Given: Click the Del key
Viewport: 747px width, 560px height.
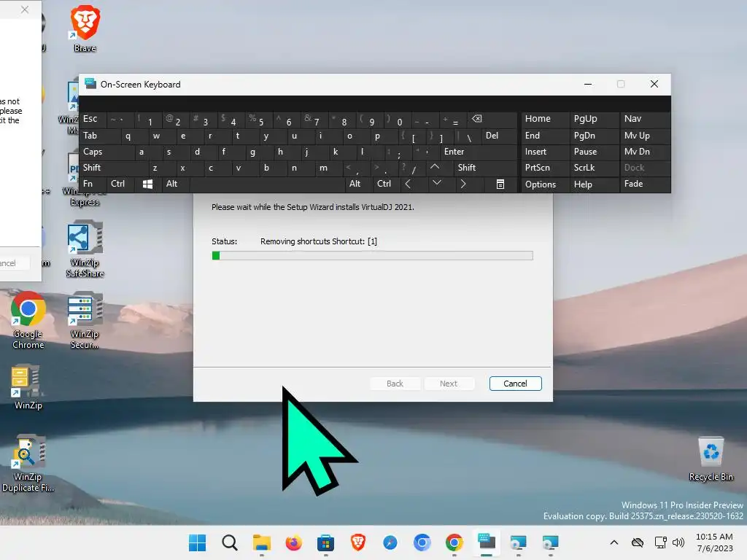Looking at the screenshot, I should click(499, 136).
